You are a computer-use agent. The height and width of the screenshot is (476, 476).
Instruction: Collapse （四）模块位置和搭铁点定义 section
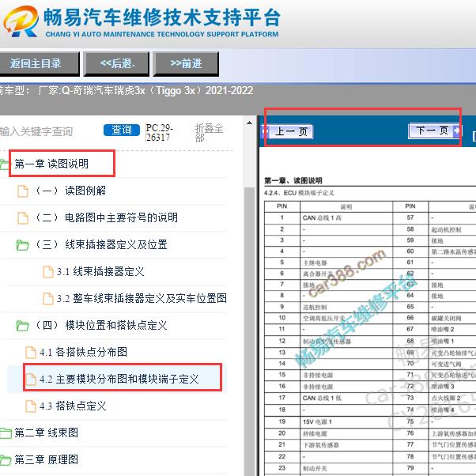coord(101,325)
